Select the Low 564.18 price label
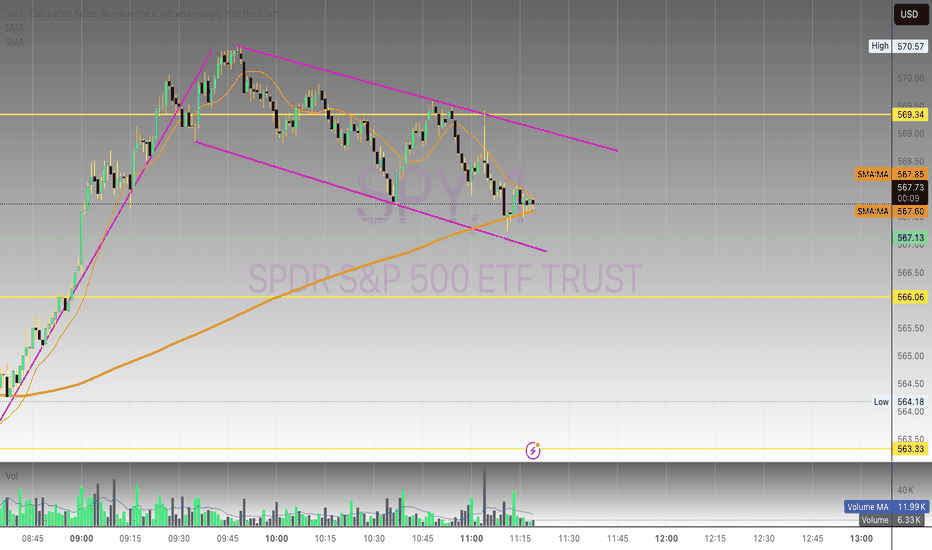 tap(899, 402)
